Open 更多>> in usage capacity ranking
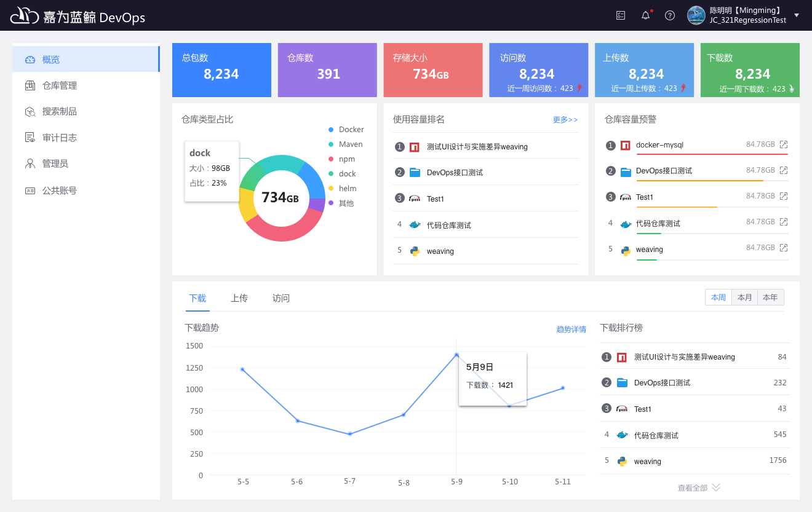 coord(565,120)
